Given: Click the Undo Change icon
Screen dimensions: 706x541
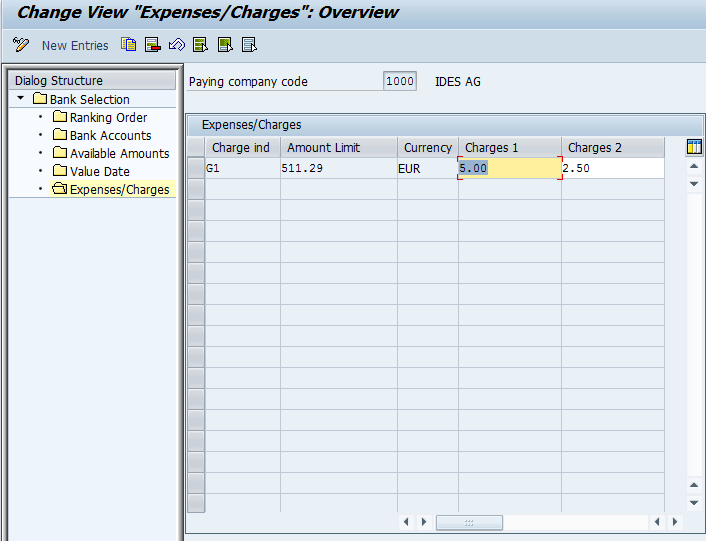Looking at the screenshot, I should pos(177,45).
